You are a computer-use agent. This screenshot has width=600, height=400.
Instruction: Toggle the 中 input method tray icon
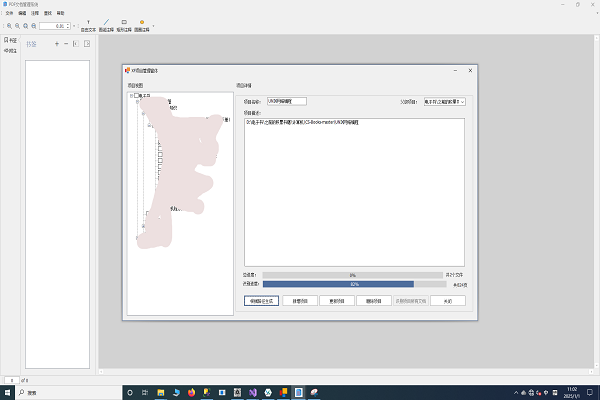(555, 392)
